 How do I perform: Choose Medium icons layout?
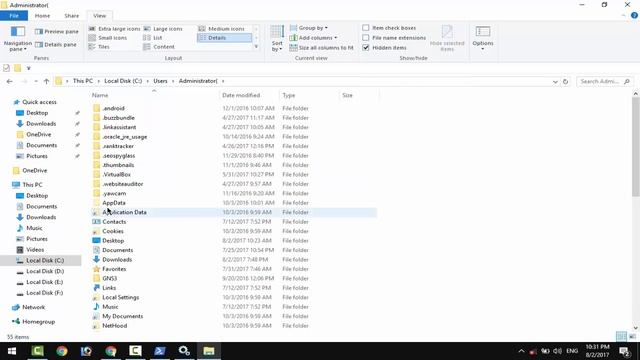222,29
